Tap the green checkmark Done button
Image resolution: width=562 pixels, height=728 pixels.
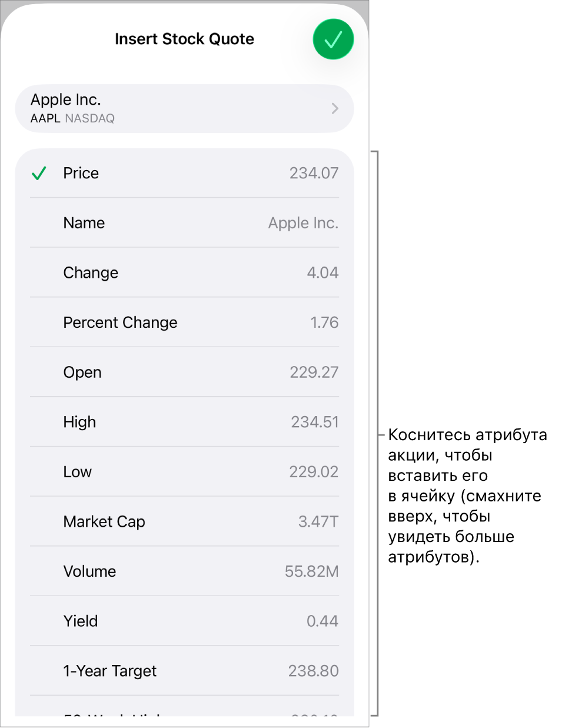(x=333, y=39)
